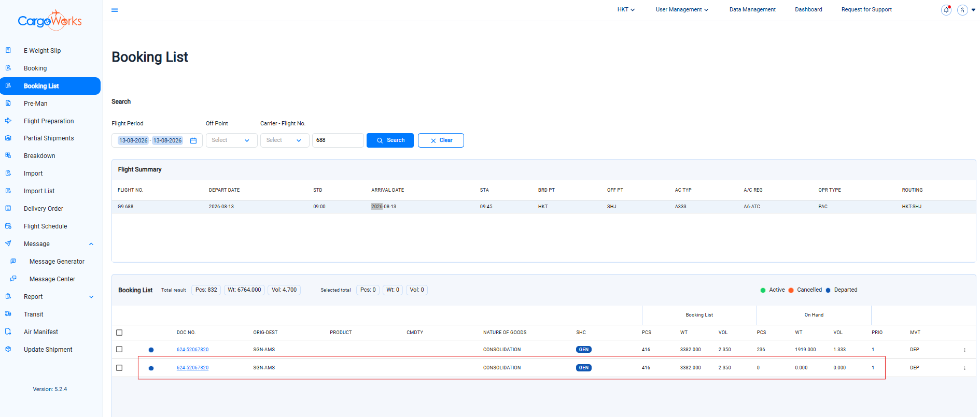Open the notification bell icon
The image size is (980, 417).
pos(946,10)
